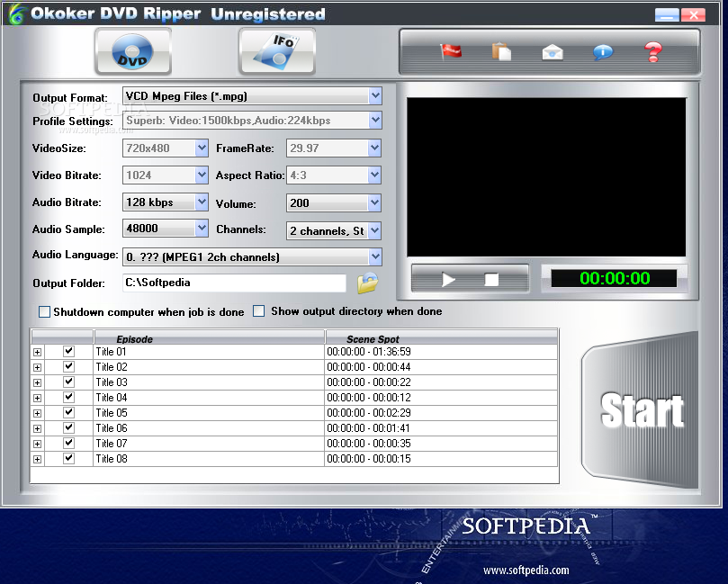Open help via red question mark
The image size is (728, 584).
653,51
